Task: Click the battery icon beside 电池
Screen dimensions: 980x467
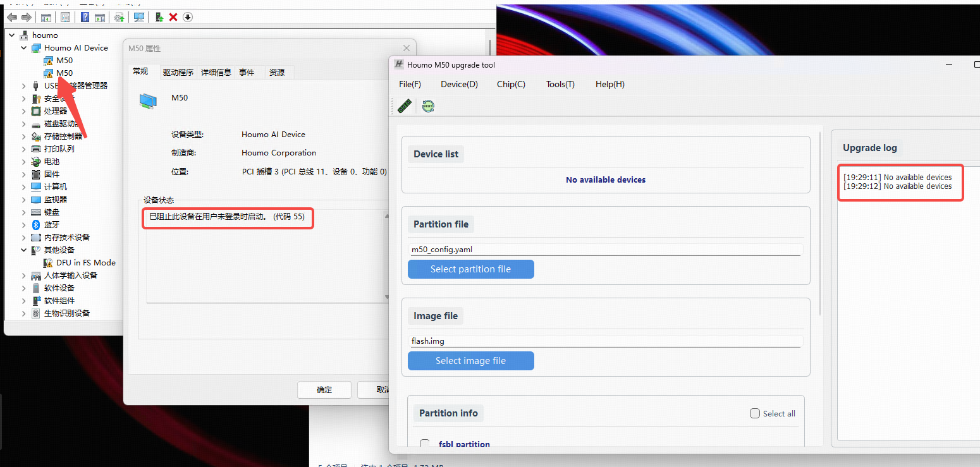Action: click(36, 161)
